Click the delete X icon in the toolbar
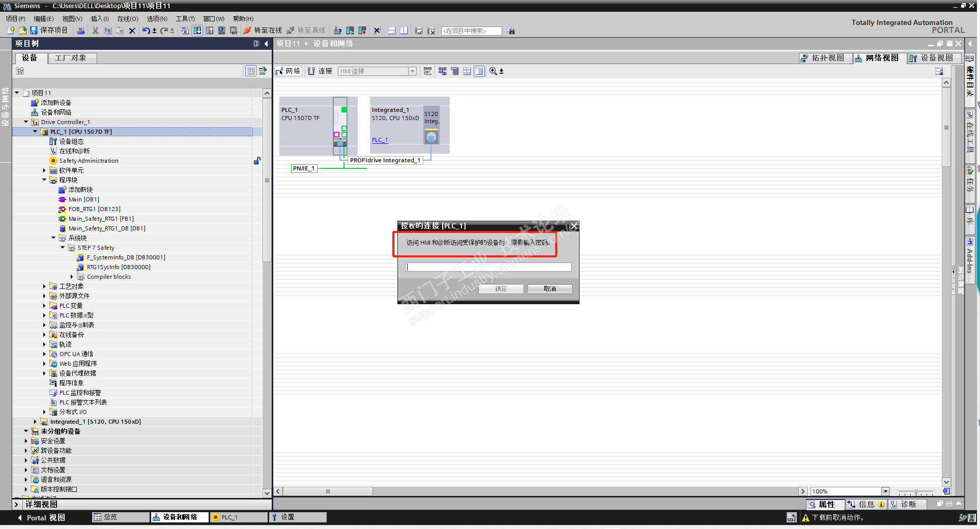Viewport: 980px width, 529px height. [x=132, y=31]
